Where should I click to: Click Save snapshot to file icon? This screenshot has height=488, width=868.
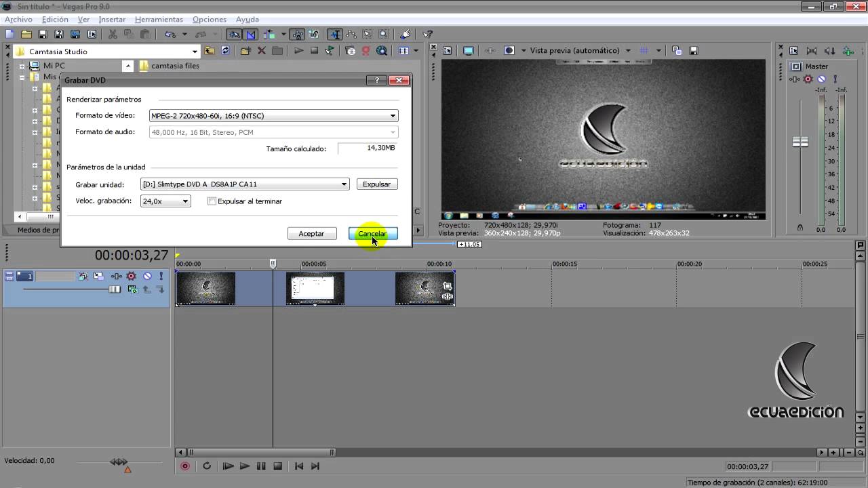tap(694, 51)
